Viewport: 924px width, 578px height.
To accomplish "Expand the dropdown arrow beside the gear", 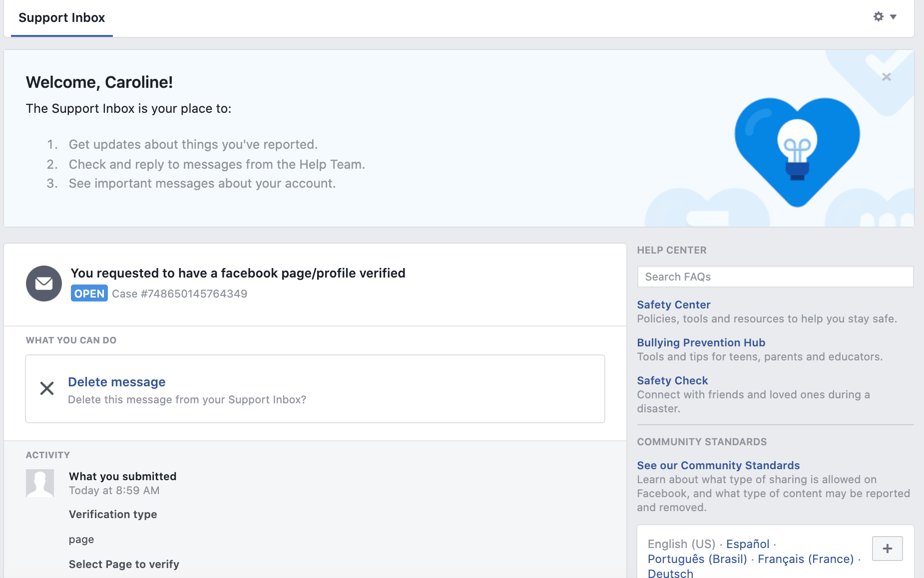I will pyautogui.click(x=894, y=17).
